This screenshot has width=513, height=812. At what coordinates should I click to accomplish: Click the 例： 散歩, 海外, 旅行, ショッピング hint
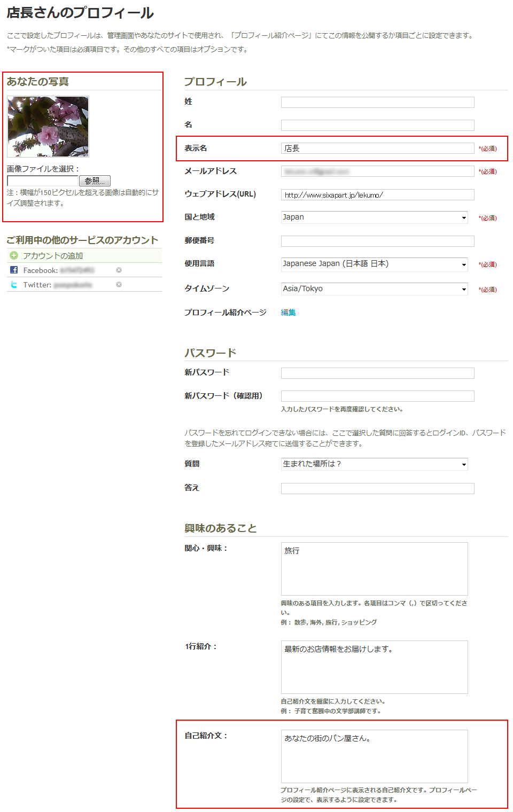329,622
